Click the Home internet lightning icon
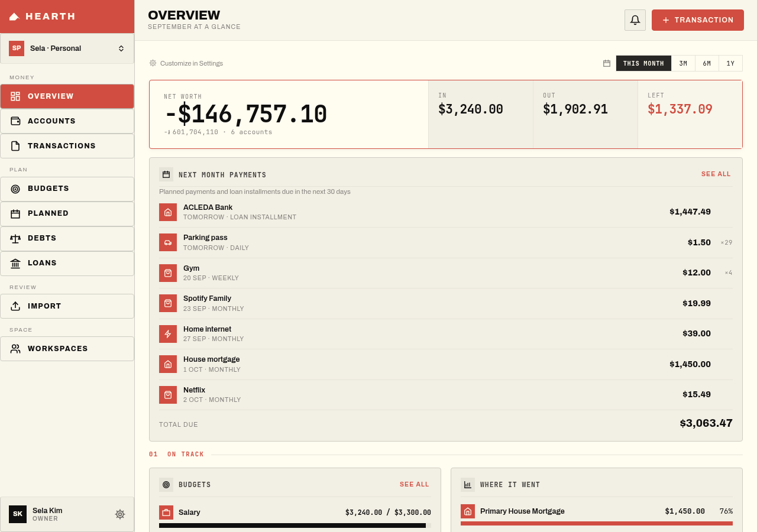 [x=168, y=334]
